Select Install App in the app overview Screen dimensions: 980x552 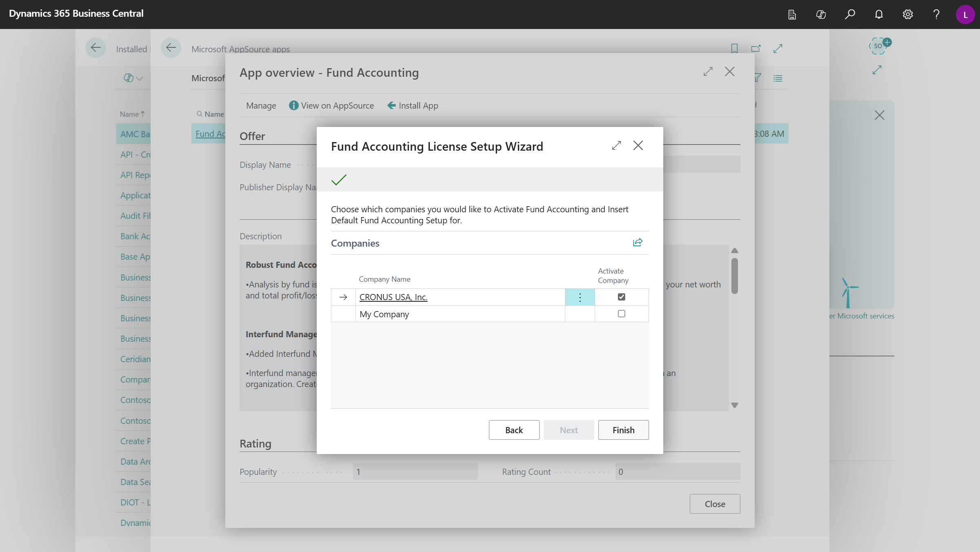412,105
